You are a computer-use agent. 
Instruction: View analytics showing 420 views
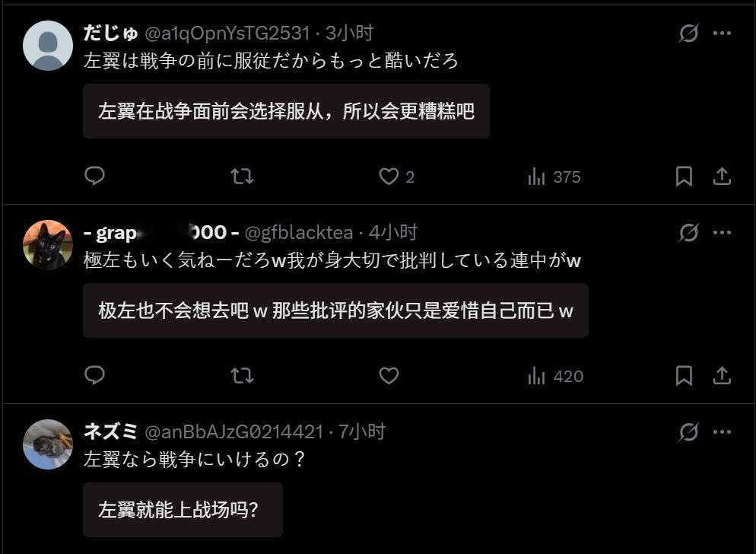click(x=555, y=376)
